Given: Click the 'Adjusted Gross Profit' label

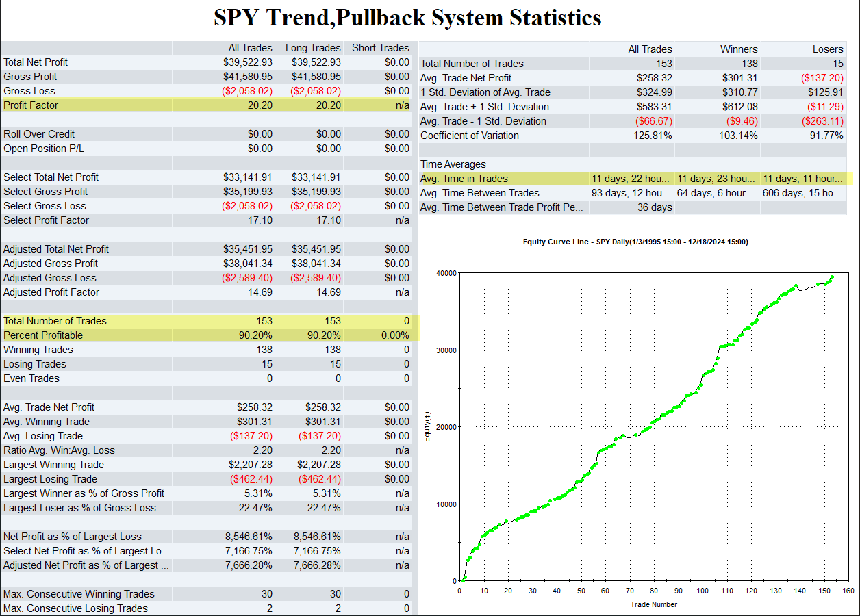Looking at the screenshot, I should point(51,264).
